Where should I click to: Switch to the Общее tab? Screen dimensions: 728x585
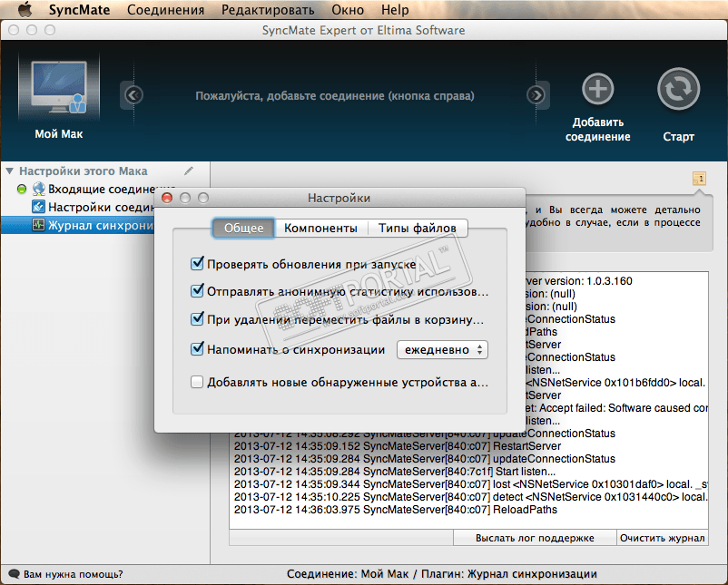tap(244, 229)
